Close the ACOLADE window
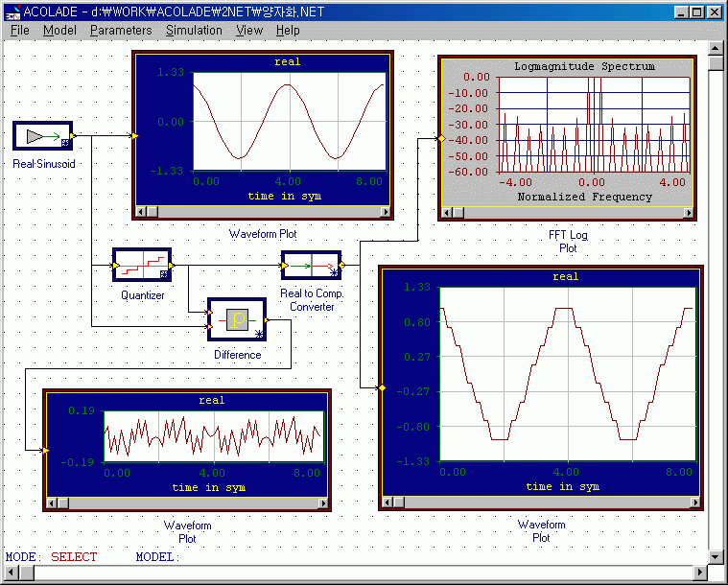 (x=715, y=12)
